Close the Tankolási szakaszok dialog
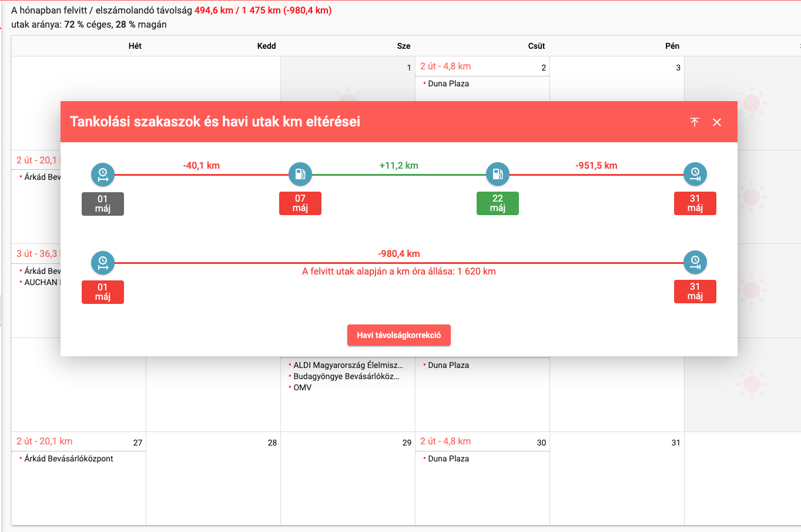Image resolution: width=801 pixels, height=532 pixels. pyautogui.click(x=717, y=122)
